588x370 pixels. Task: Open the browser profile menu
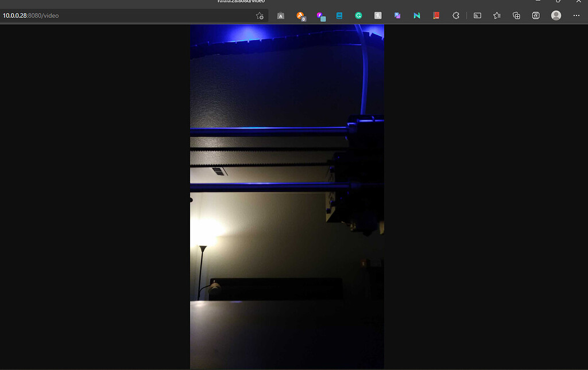pyautogui.click(x=555, y=15)
